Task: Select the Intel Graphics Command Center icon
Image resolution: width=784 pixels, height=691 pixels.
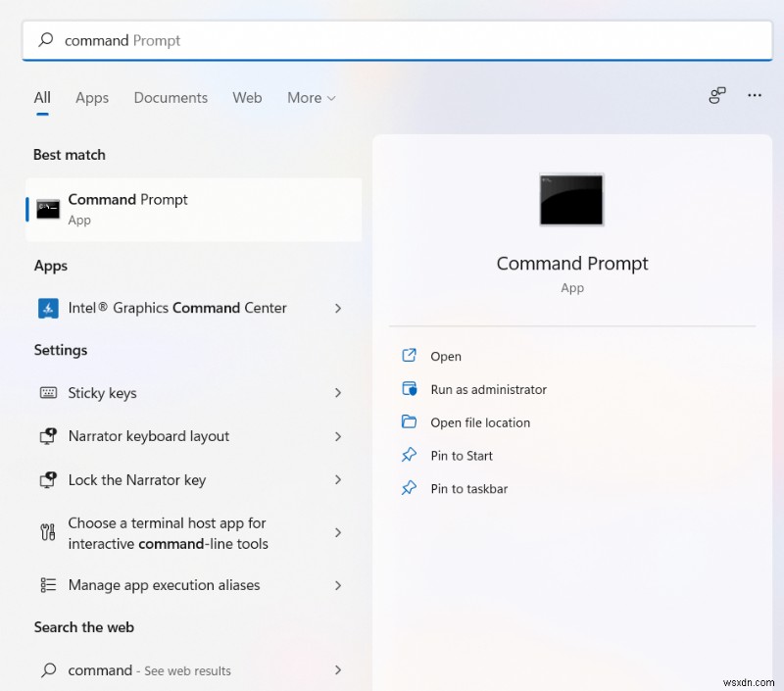Action: tap(50, 308)
